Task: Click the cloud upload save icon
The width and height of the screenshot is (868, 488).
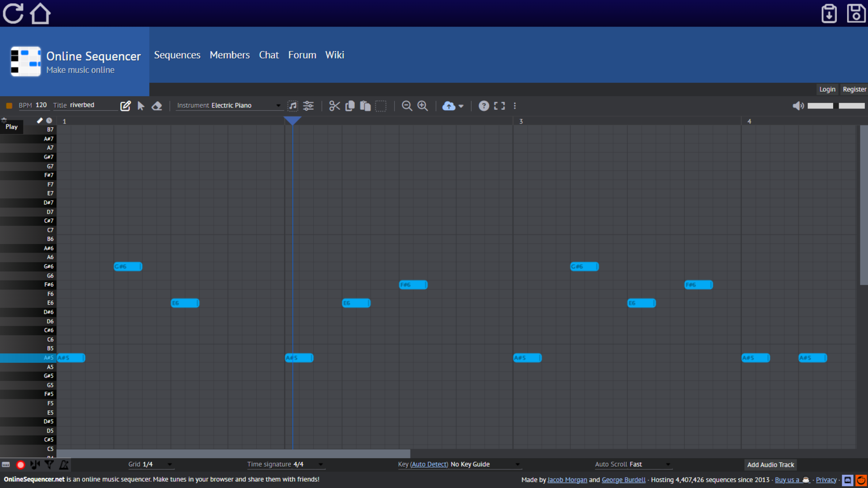Action: coord(448,106)
